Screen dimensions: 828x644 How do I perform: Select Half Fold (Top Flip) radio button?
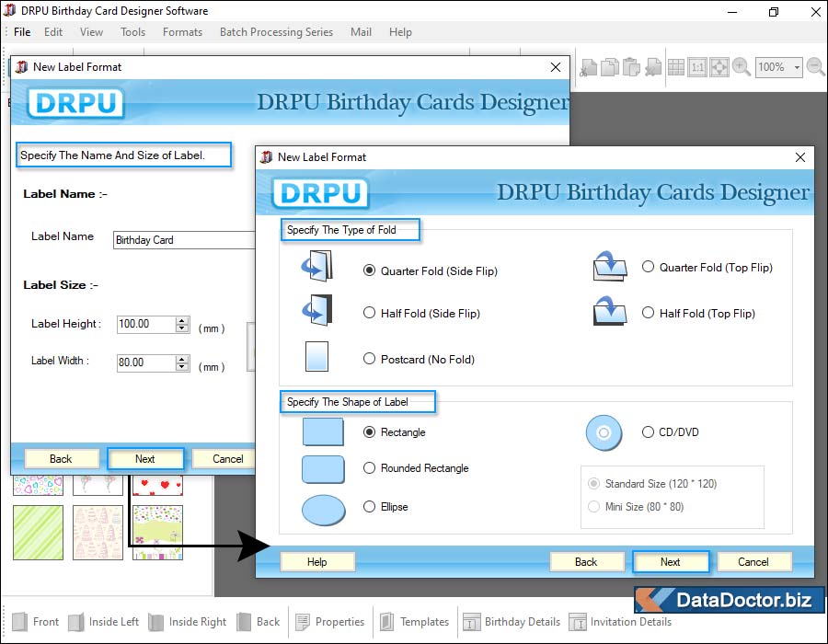pyautogui.click(x=648, y=313)
